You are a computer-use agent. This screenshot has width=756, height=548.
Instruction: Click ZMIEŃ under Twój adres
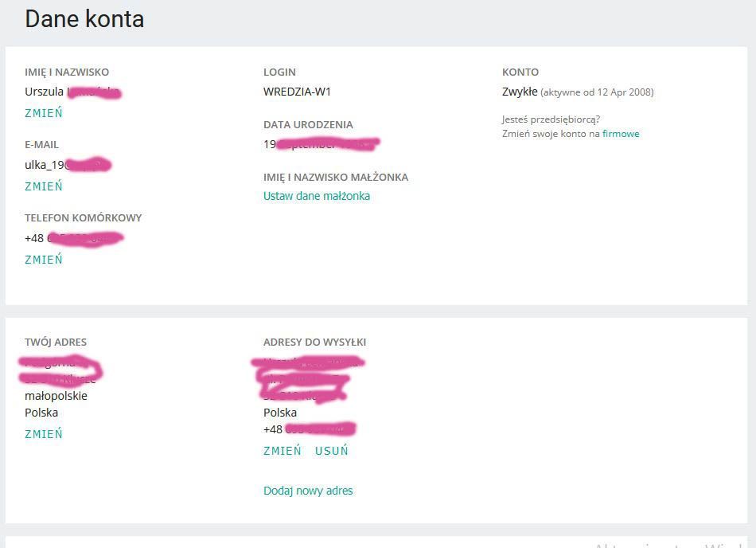[x=44, y=434]
